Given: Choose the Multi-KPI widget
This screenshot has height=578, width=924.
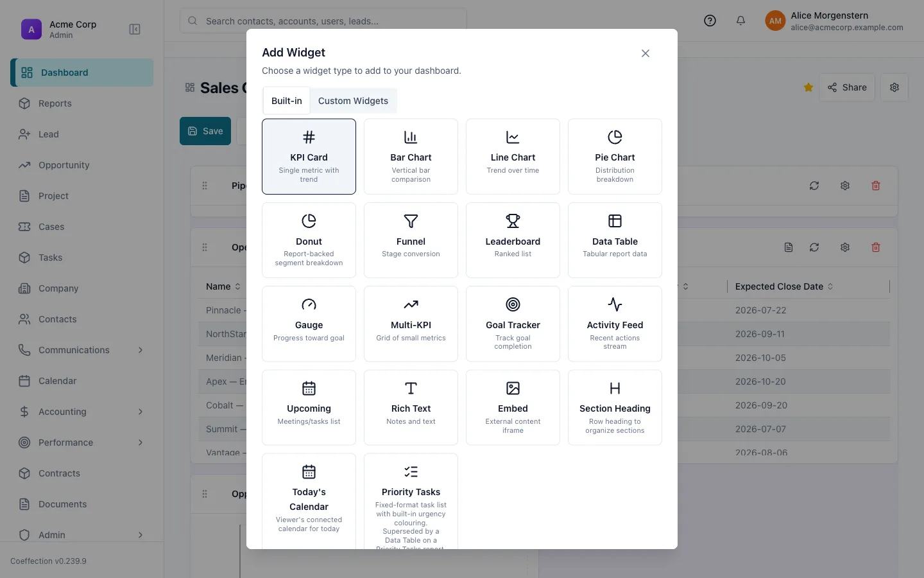Looking at the screenshot, I should coord(411,324).
